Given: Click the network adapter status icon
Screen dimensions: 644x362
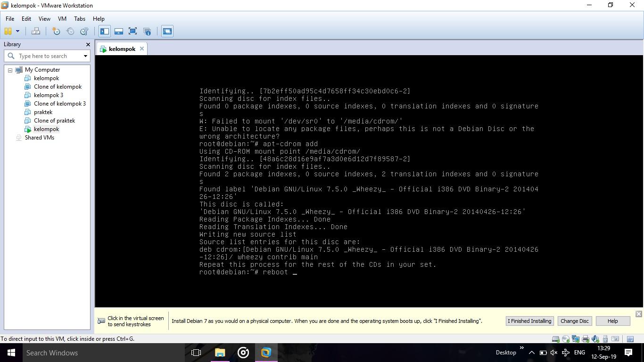Looking at the screenshot, I should click(x=576, y=339).
